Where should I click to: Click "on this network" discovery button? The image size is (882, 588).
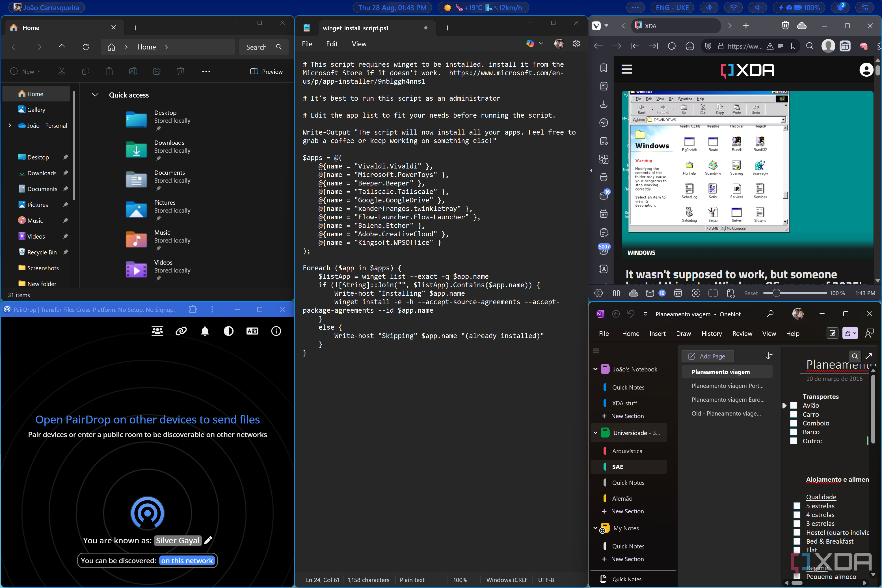coord(187,561)
